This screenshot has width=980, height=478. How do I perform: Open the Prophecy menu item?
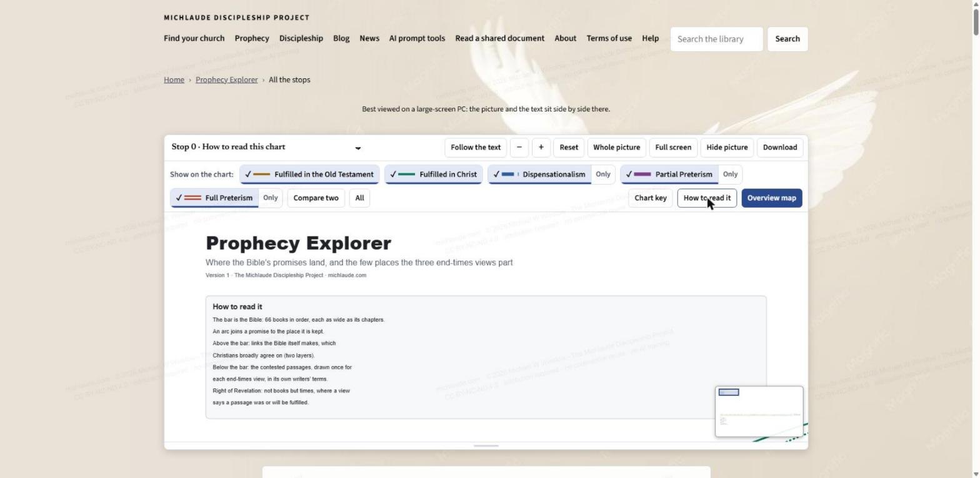(x=252, y=38)
